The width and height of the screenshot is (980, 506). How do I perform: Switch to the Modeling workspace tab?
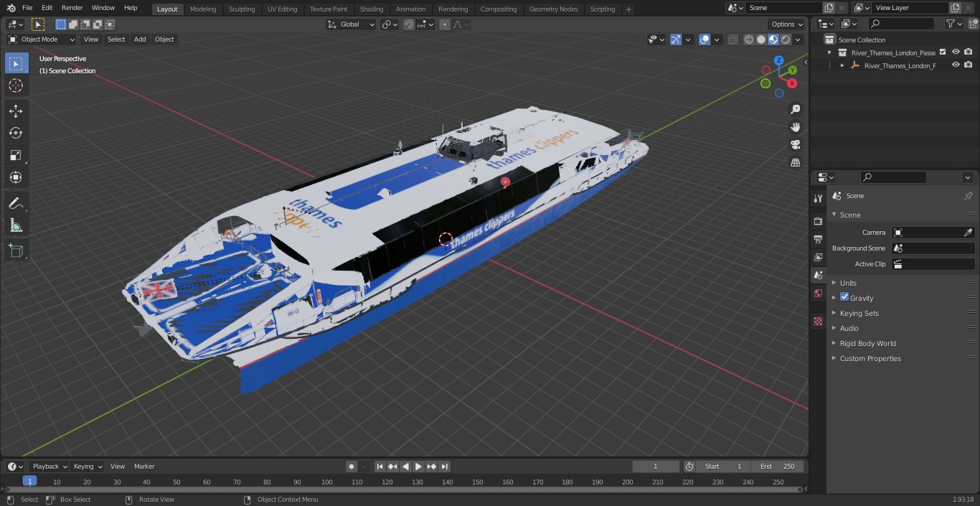pos(203,9)
